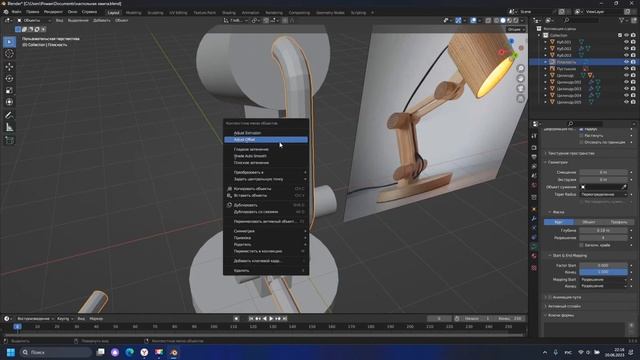This screenshot has width=640, height=360.
Task: Open the Mapping Start dropdown
Action: (603, 280)
